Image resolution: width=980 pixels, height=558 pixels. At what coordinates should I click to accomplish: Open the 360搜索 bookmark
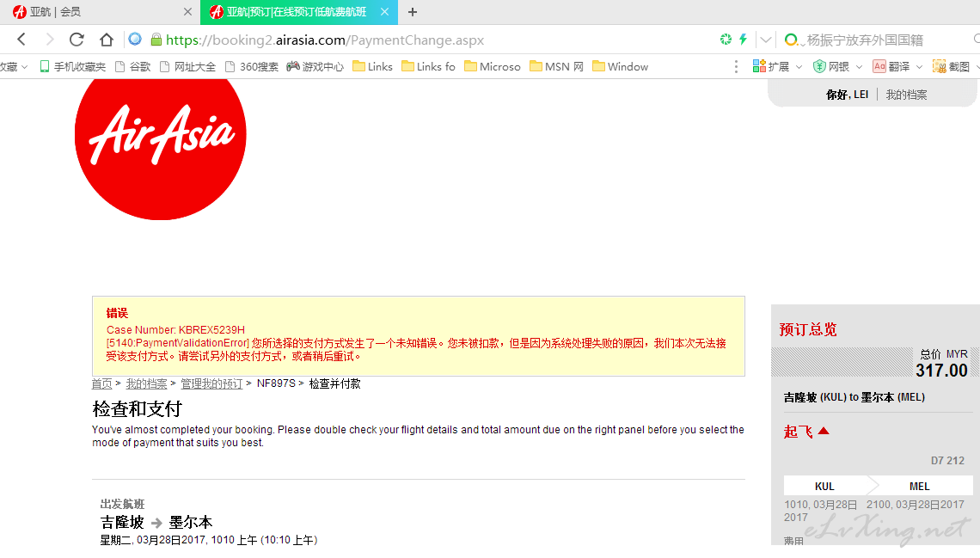tap(252, 66)
